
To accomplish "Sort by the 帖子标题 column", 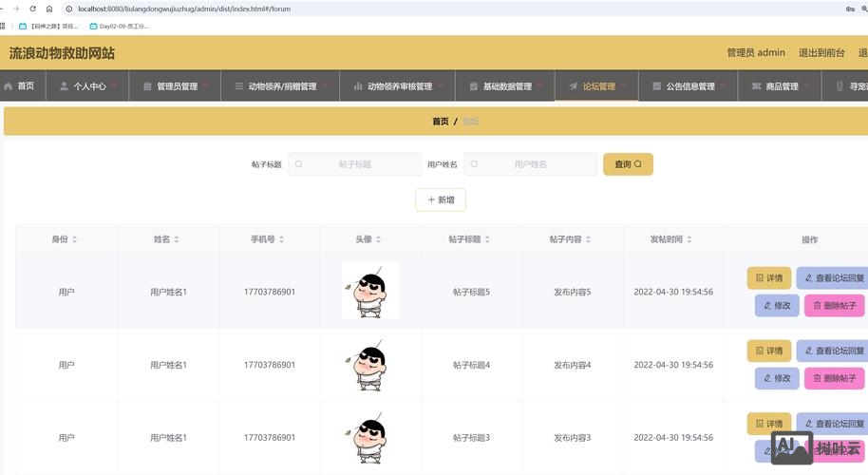I will pyautogui.click(x=487, y=239).
